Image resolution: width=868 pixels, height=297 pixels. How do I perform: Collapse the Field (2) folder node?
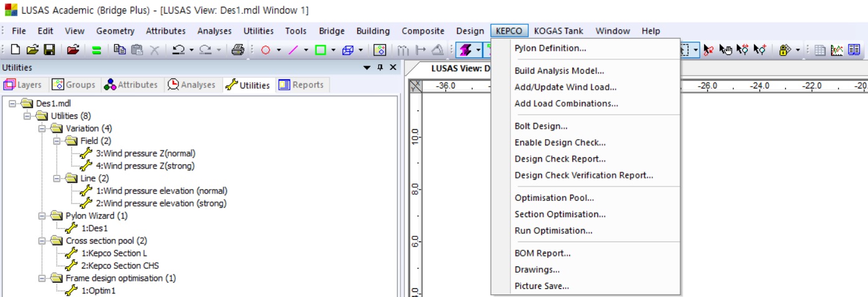point(57,141)
